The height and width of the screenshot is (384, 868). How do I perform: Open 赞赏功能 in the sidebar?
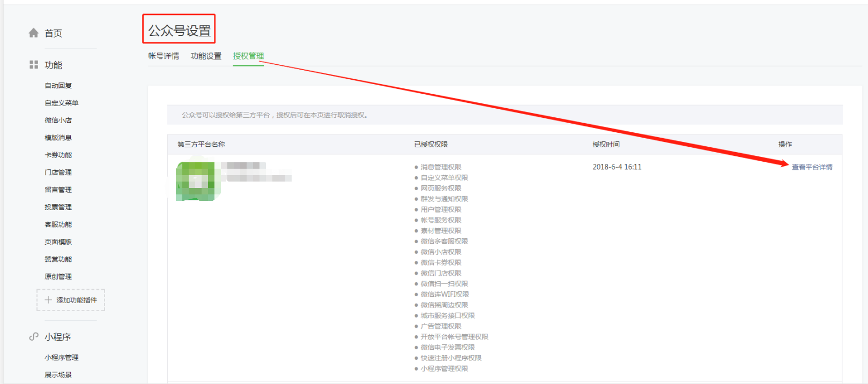(58, 259)
